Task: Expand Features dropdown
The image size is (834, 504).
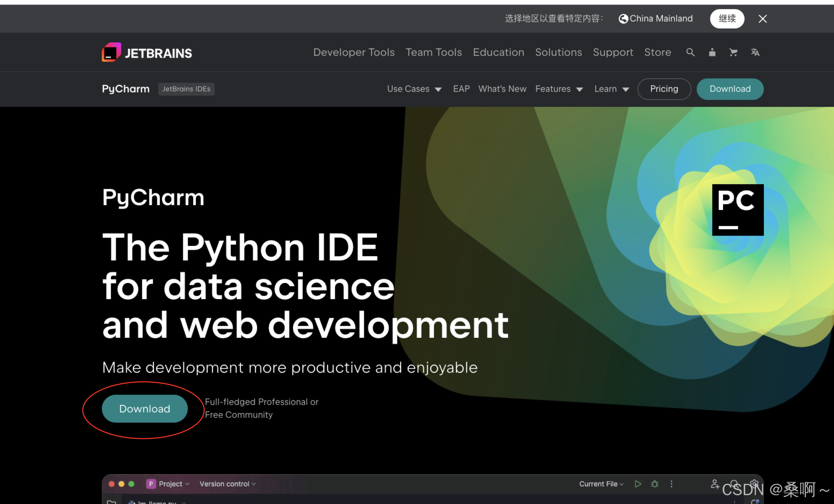Action: click(559, 89)
